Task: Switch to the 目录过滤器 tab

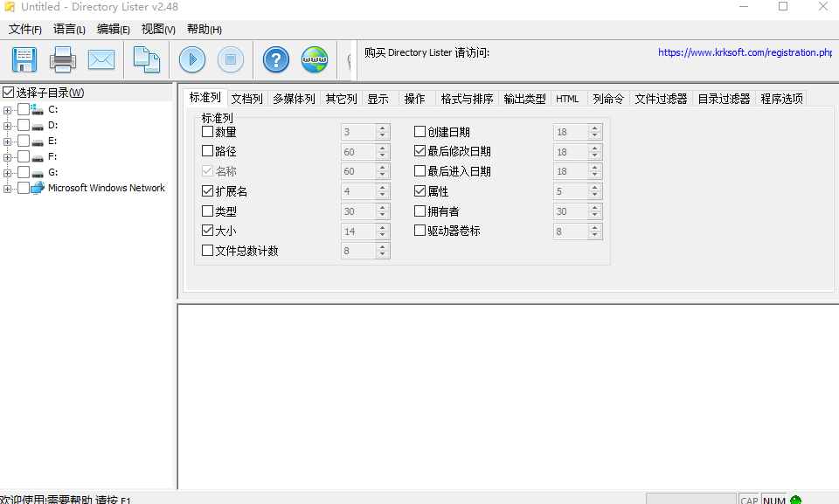Action: (724, 99)
